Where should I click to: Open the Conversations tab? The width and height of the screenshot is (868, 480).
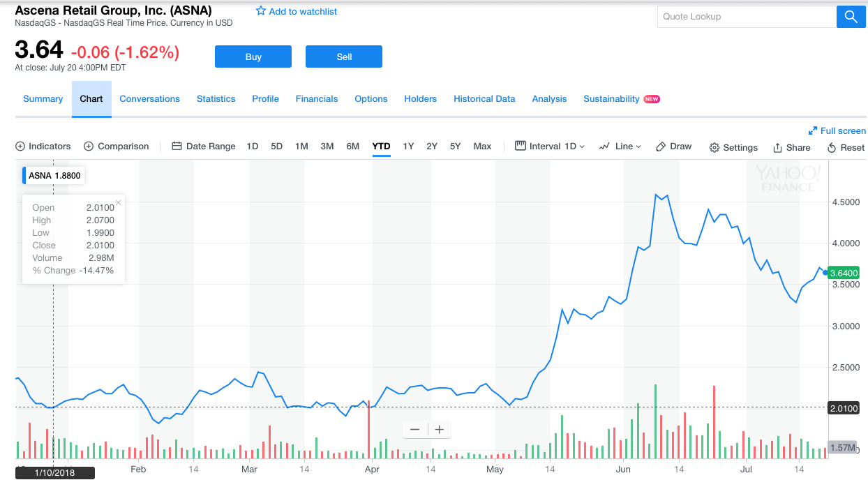pyautogui.click(x=150, y=99)
